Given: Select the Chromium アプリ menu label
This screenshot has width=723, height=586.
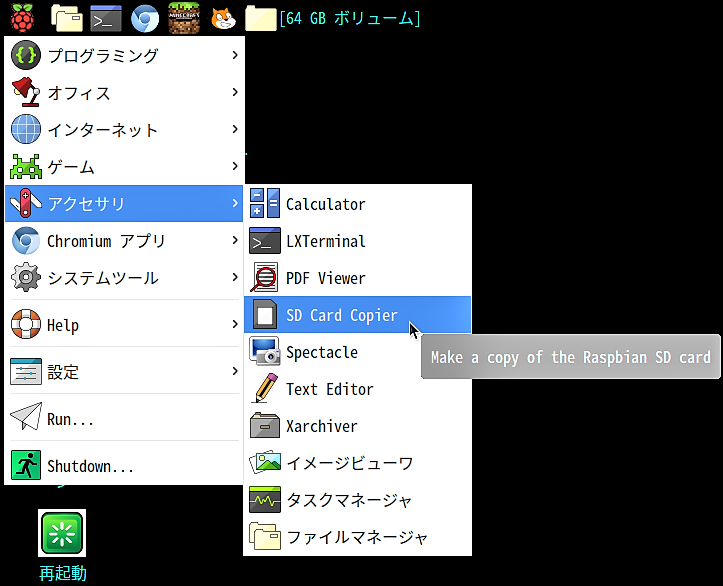Looking at the screenshot, I should pyautogui.click(x=106, y=241).
